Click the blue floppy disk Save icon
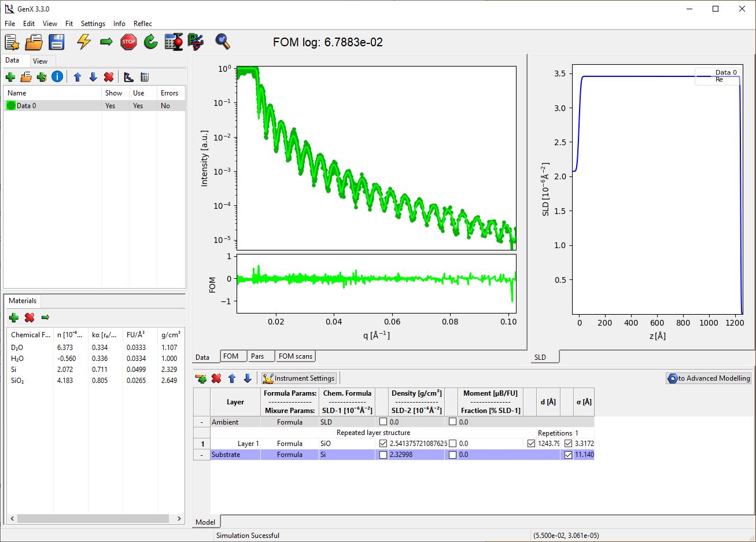The height and width of the screenshot is (542, 756). point(56,42)
